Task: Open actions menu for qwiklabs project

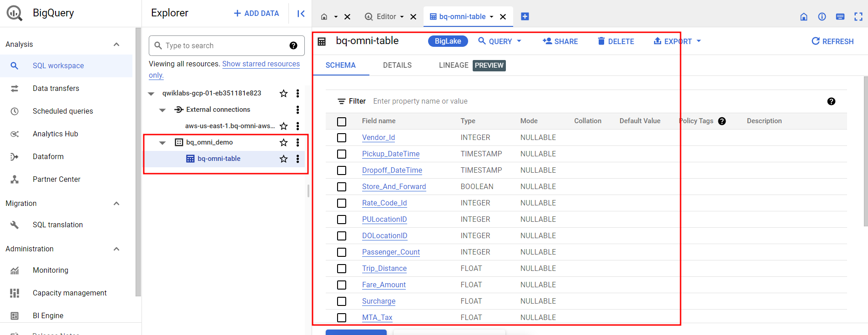Action: tap(298, 93)
